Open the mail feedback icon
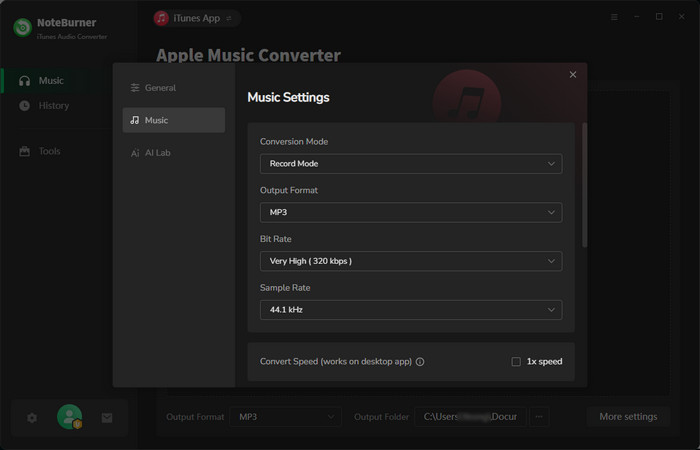 [107, 418]
